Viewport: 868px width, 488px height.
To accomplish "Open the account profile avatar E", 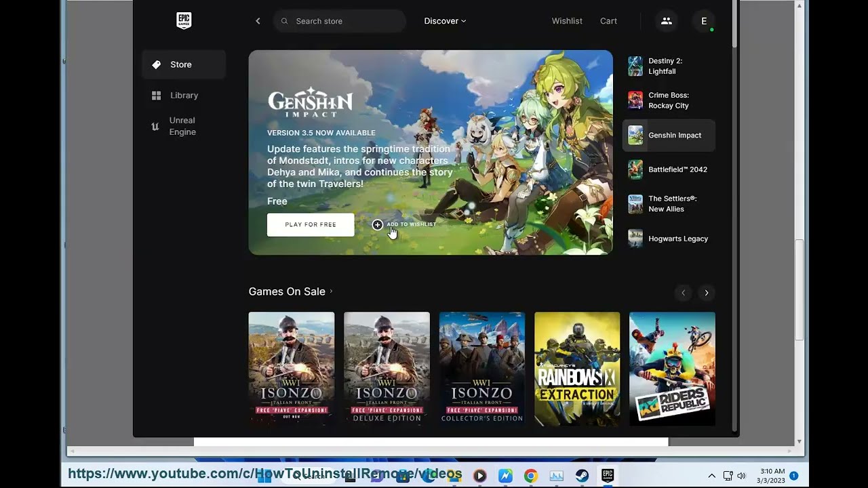I will (x=704, y=21).
